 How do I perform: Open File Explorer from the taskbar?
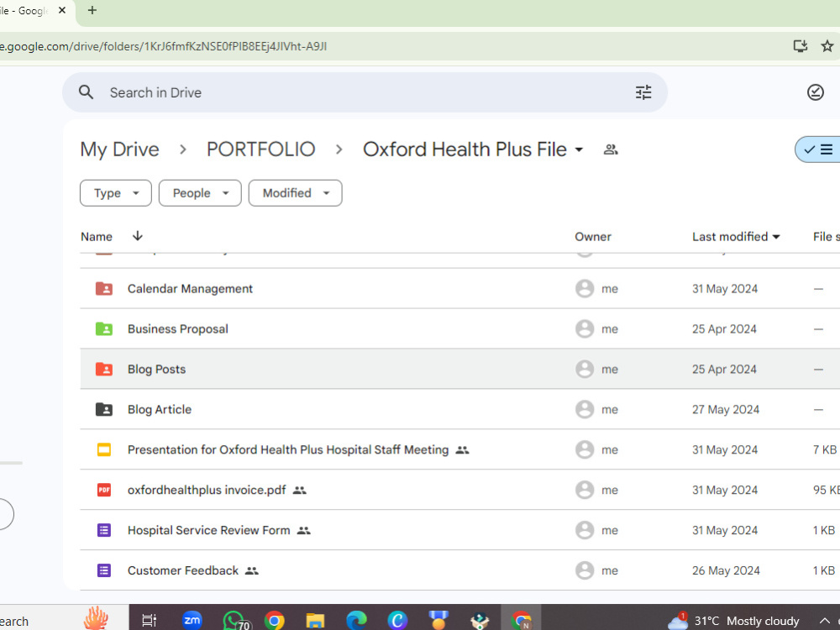315,621
